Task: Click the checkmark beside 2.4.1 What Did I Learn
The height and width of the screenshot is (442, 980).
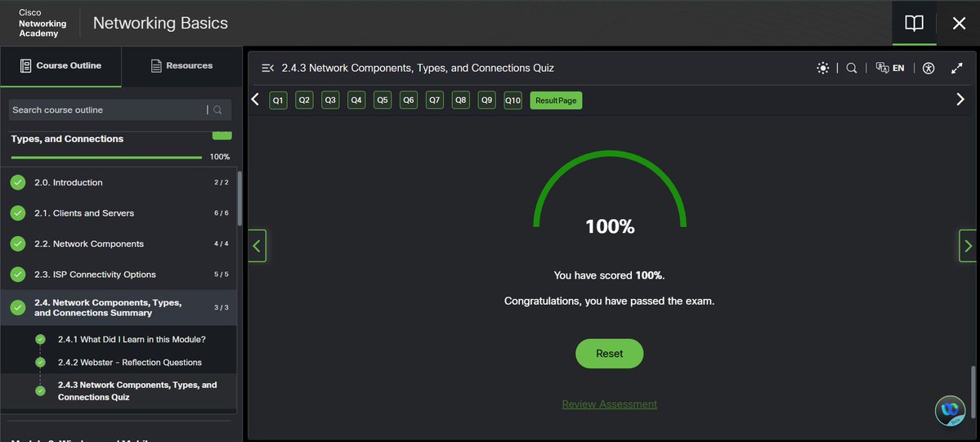Action: (41, 340)
